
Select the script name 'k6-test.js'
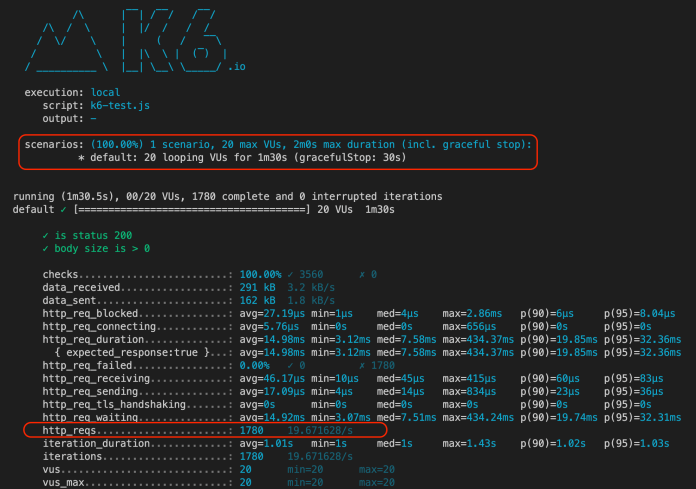coord(120,106)
